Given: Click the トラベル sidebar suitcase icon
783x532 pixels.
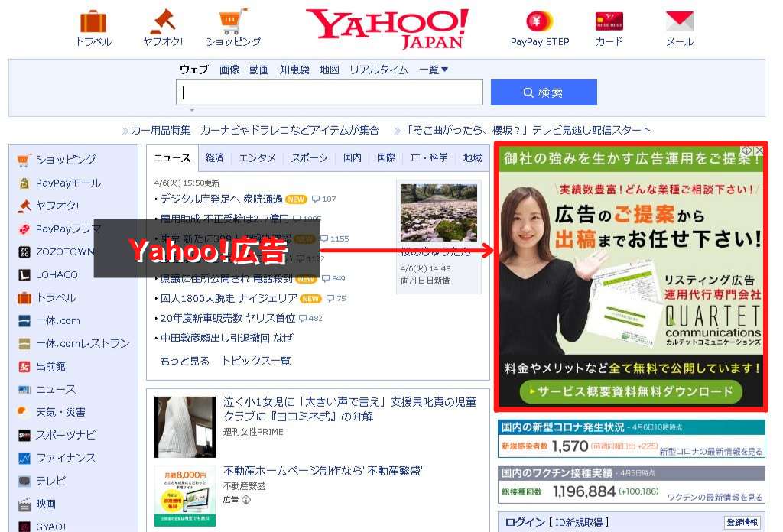Looking at the screenshot, I should tap(24, 298).
